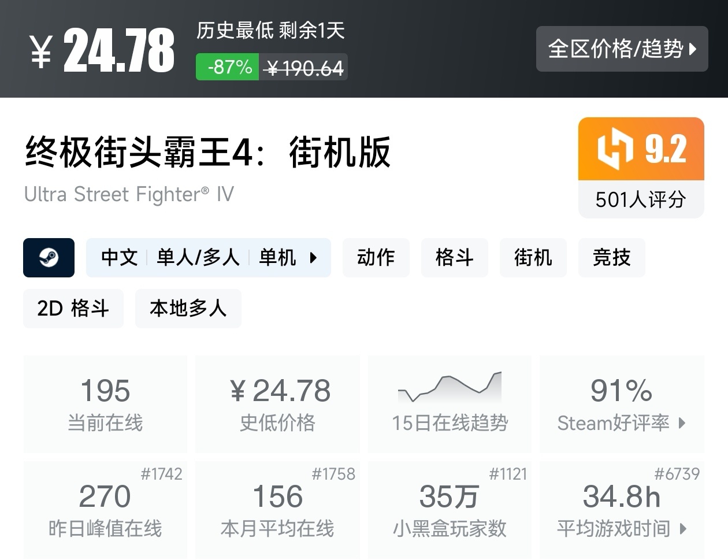Open the 270 昨日峰值在线 card
This screenshot has width=728, height=560.
point(105,510)
